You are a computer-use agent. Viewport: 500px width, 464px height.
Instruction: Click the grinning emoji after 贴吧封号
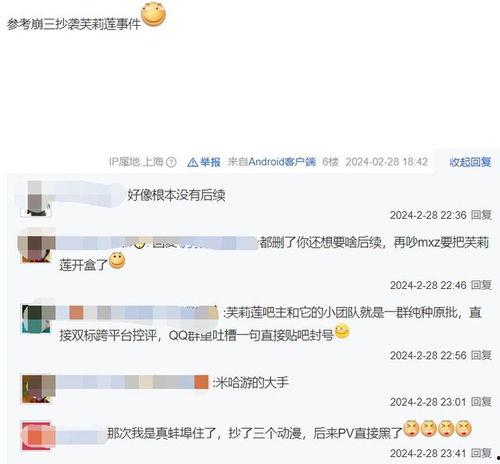[x=342, y=332]
